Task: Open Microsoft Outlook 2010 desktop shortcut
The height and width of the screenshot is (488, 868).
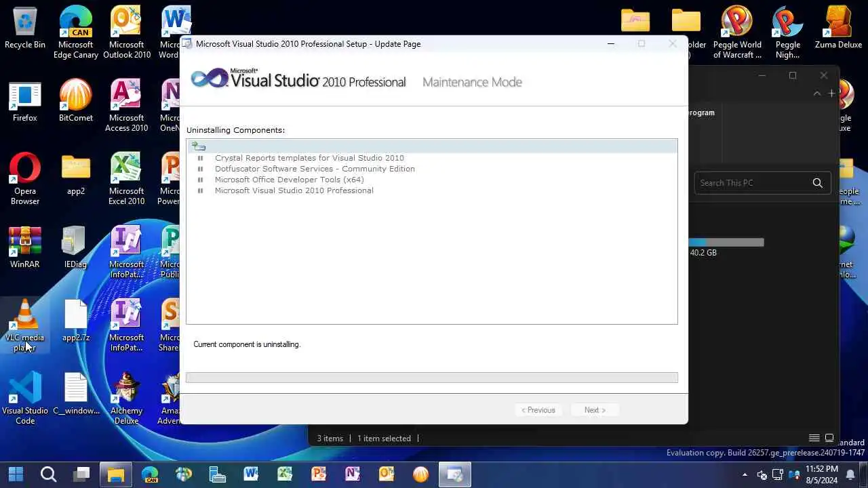Action: point(127,33)
